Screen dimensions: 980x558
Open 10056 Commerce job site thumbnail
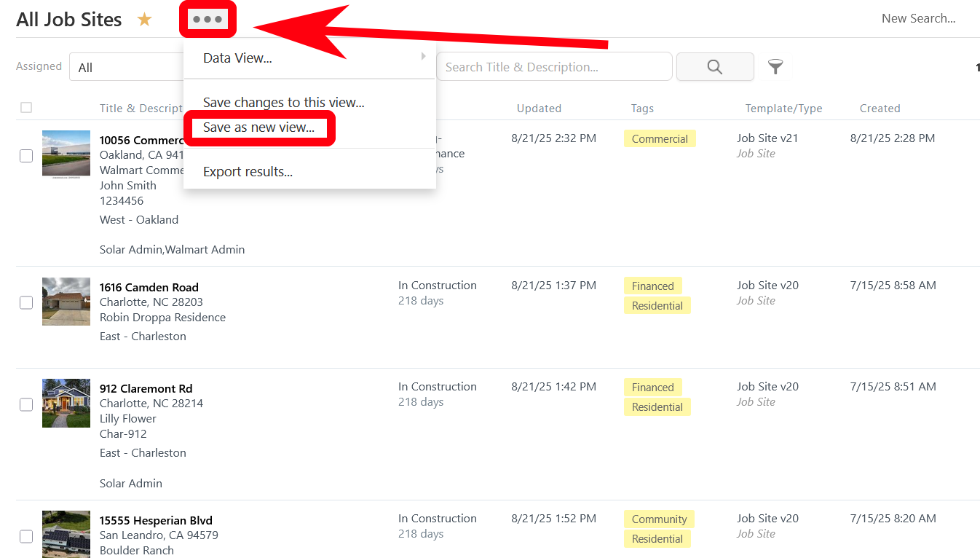coord(66,154)
